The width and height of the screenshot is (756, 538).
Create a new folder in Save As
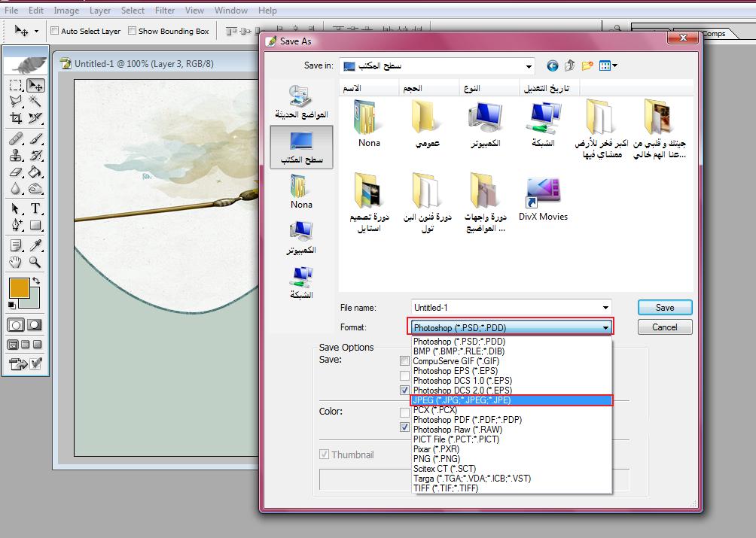(x=587, y=66)
